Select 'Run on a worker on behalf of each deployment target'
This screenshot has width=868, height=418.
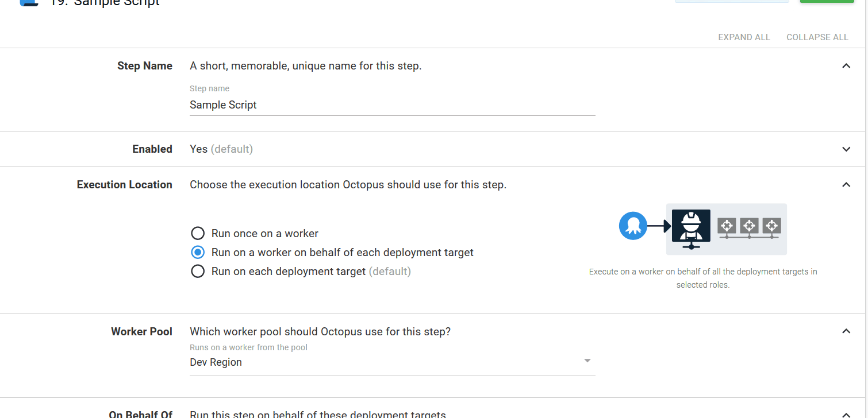coord(198,252)
